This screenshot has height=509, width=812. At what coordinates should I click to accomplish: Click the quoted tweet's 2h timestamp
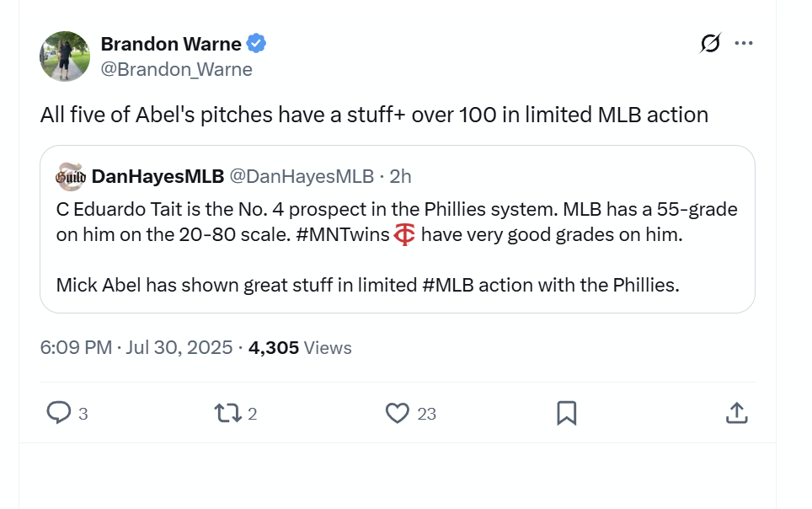[400, 176]
